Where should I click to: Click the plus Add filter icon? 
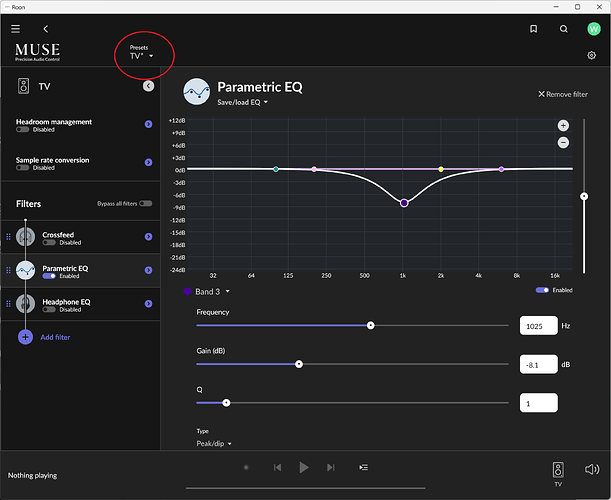coord(25,337)
